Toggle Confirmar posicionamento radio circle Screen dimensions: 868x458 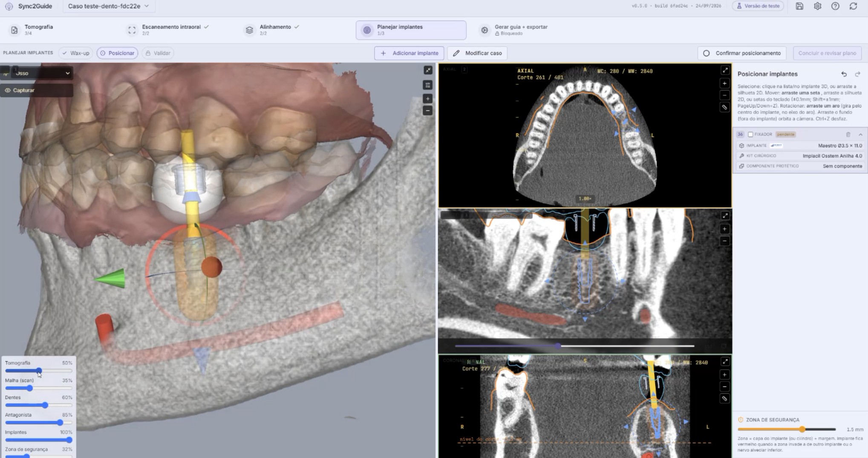click(706, 53)
